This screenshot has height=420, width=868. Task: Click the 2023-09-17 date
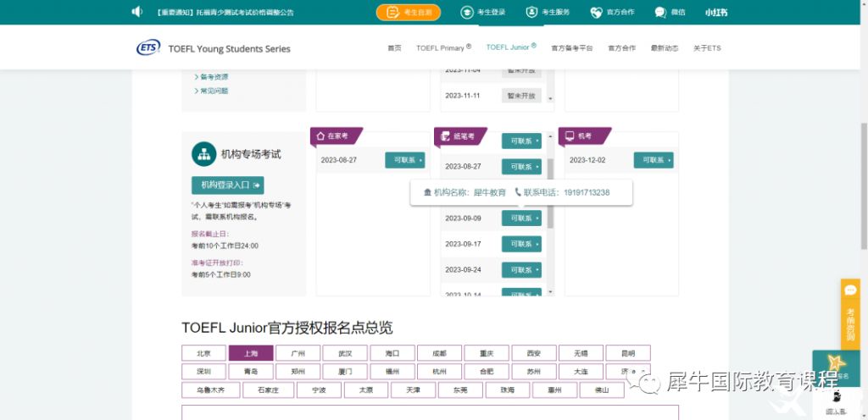pyautogui.click(x=463, y=244)
